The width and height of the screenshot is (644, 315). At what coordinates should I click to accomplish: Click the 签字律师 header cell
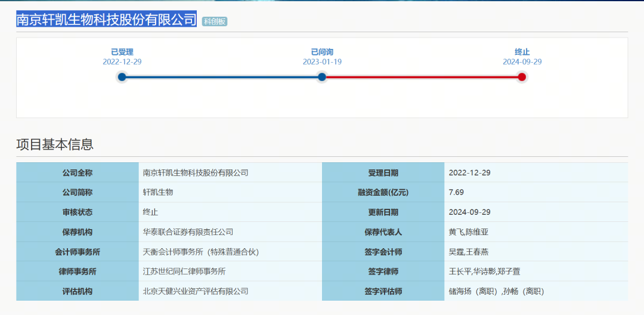click(x=383, y=271)
